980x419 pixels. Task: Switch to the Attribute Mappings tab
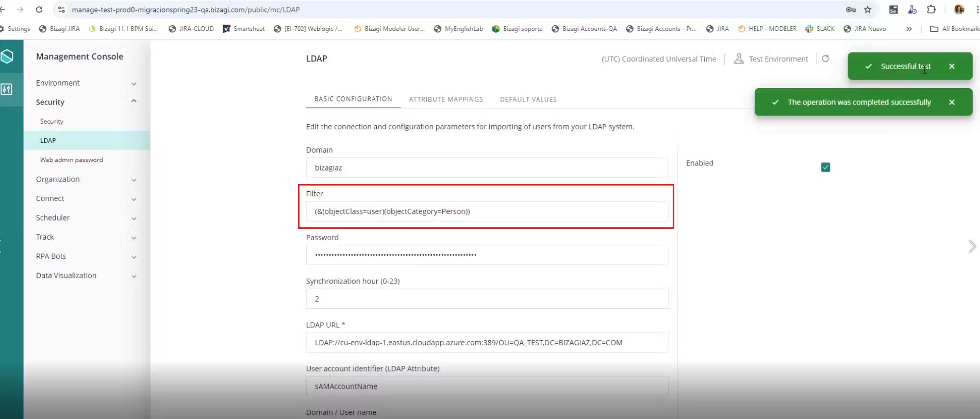[x=446, y=99]
